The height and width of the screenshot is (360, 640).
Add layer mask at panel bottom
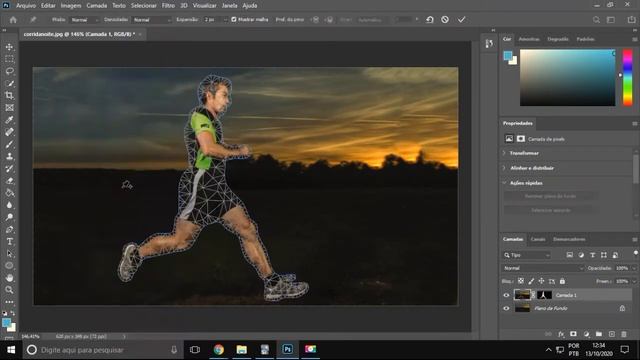573,334
